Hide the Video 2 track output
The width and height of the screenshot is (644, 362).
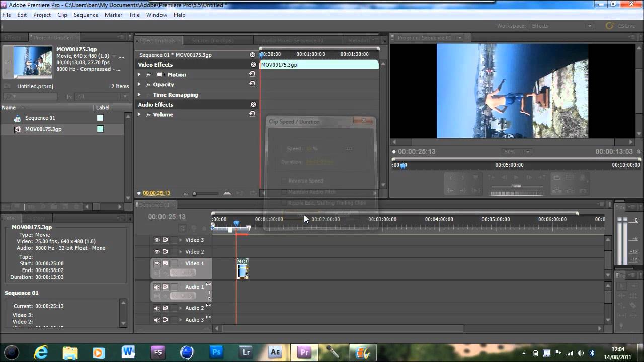pyautogui.click(x=157, y=251)
